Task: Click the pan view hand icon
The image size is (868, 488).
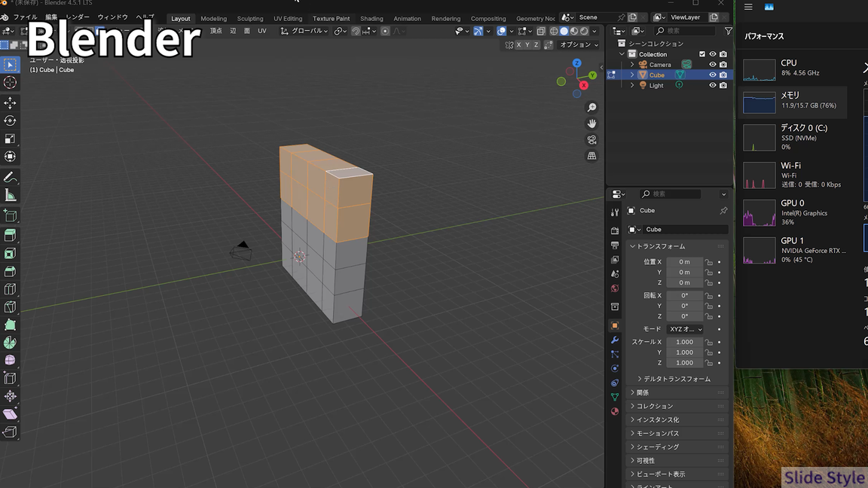Action: (x=592, y=124)
